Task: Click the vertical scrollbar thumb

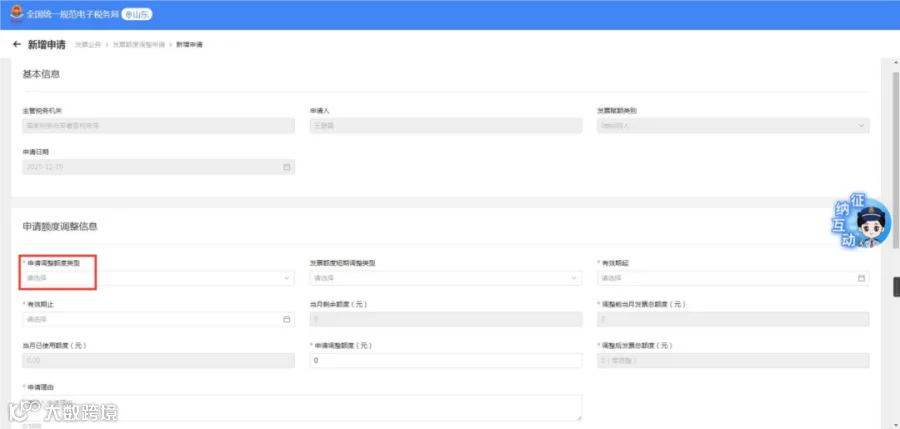Action: (x=895, y=160)
